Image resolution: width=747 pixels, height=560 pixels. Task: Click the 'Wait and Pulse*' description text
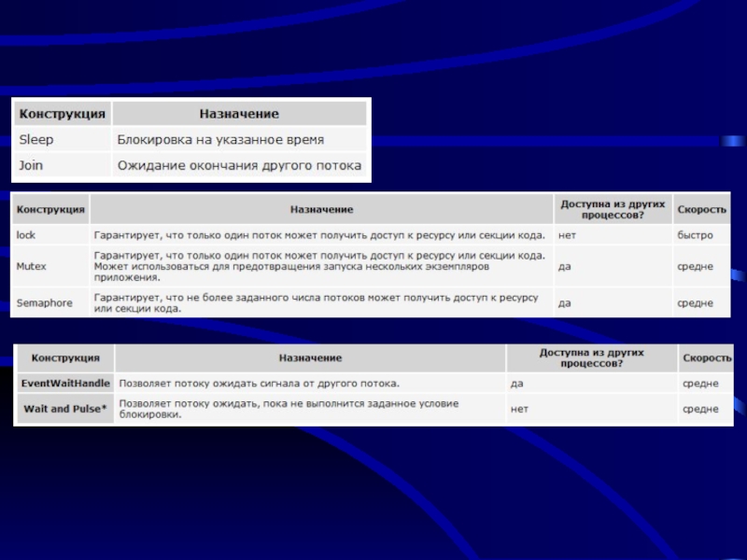click(x=289, y=409)
